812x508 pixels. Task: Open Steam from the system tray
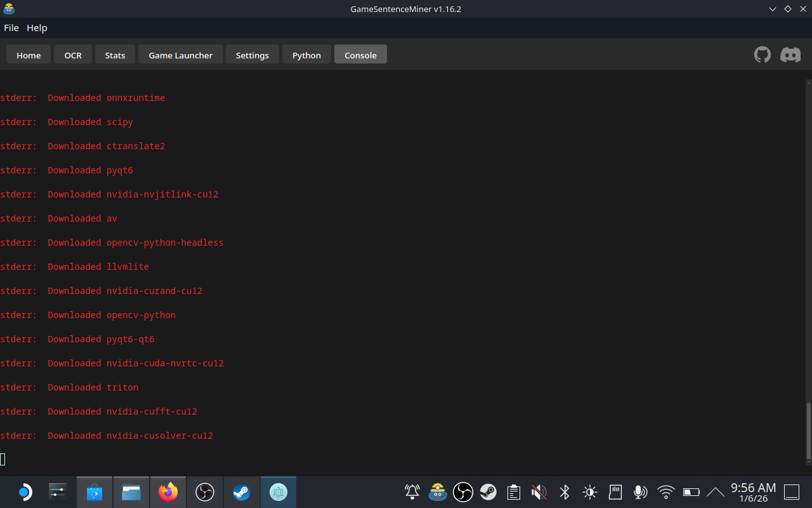[488, 491]
